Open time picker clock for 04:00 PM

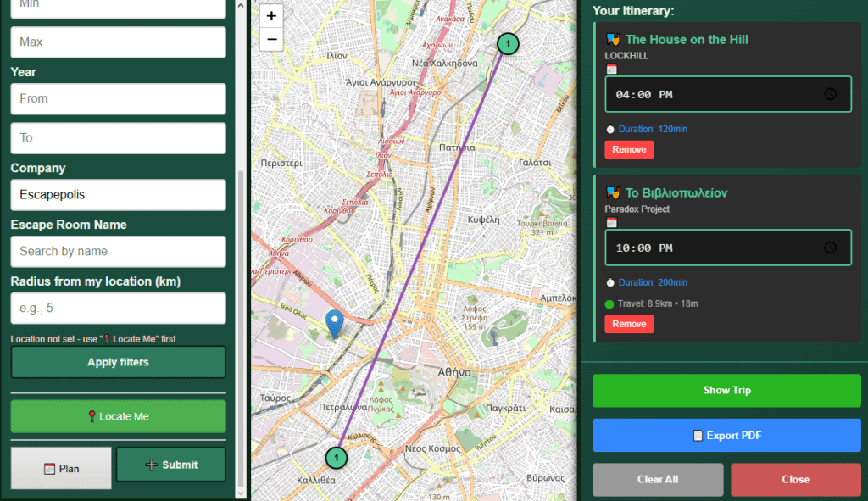[830, 94]
